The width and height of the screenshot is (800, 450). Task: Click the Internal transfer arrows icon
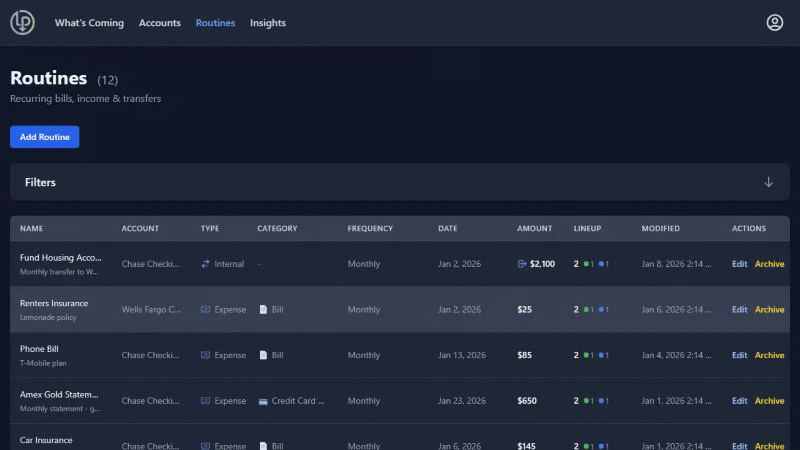tap(206, 264)
